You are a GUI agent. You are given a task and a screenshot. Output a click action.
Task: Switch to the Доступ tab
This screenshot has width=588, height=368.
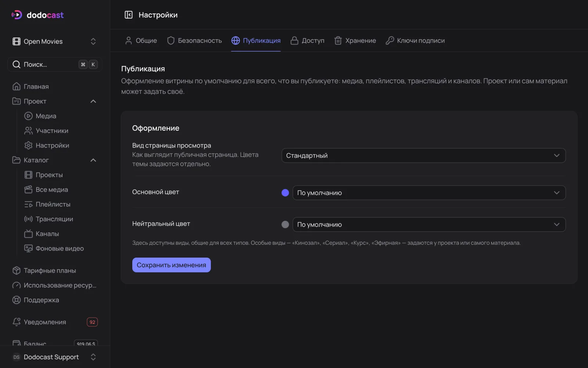[x=307, y=40]
